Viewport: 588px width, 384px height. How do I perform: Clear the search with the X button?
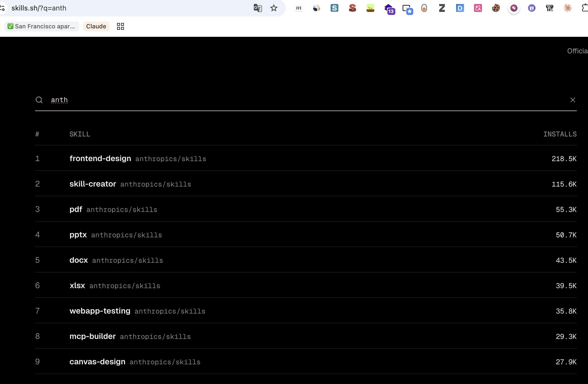(x=573, y=100)
